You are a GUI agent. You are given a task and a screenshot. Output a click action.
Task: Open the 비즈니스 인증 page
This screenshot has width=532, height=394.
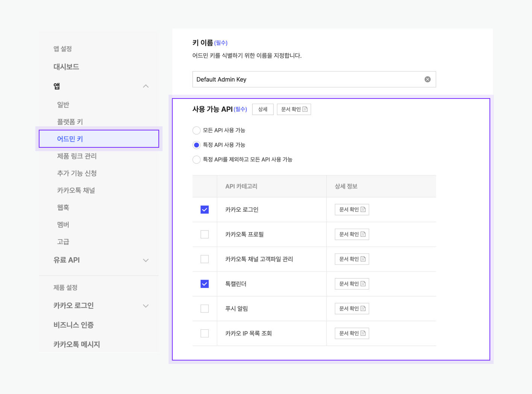click(73, 325)
